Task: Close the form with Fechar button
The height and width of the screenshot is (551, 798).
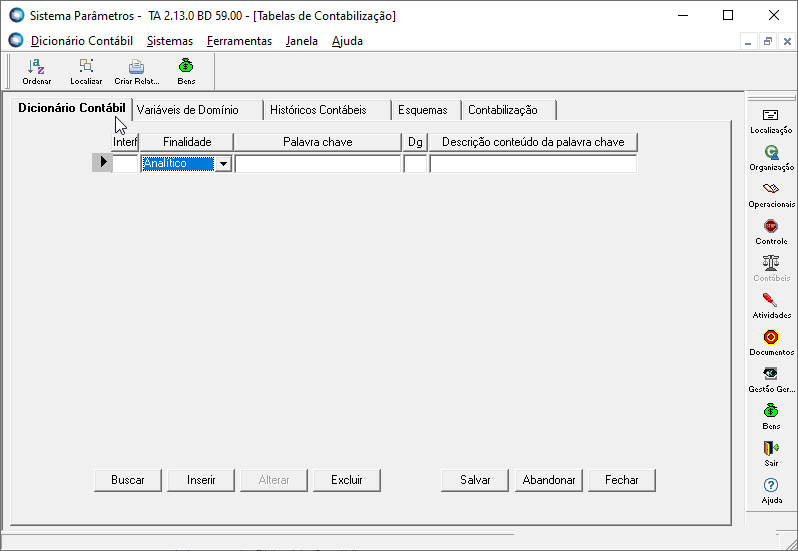Action: tap(622, 480)
